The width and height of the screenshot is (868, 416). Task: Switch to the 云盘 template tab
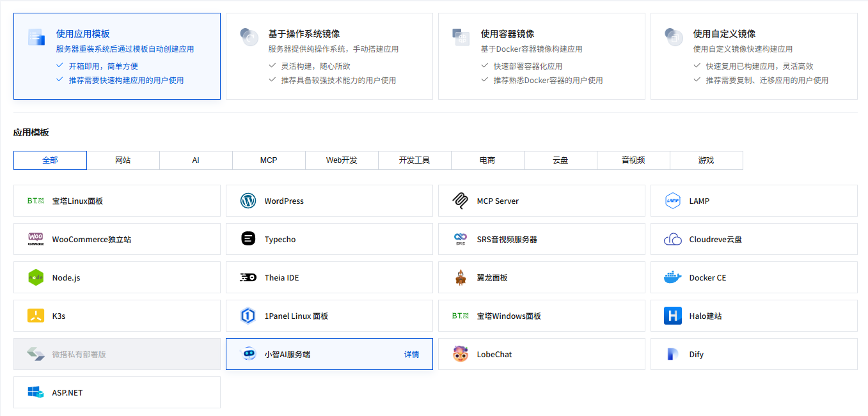click(560, 160)
